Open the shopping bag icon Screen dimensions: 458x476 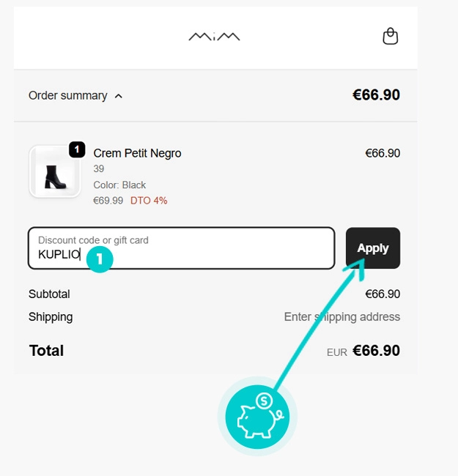coord(391,36)
